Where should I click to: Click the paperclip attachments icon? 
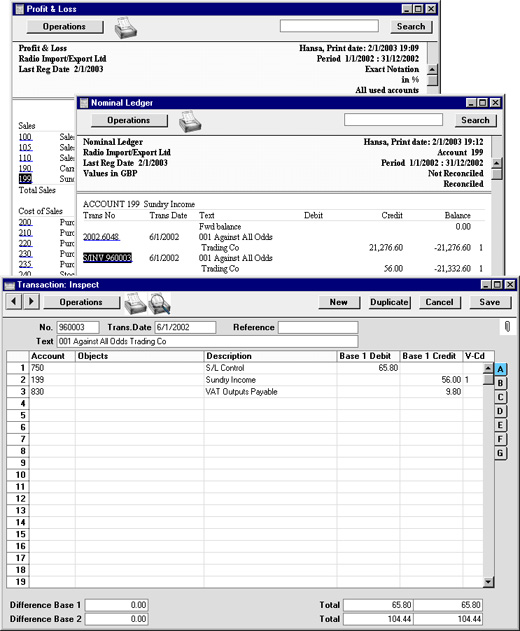507,326
